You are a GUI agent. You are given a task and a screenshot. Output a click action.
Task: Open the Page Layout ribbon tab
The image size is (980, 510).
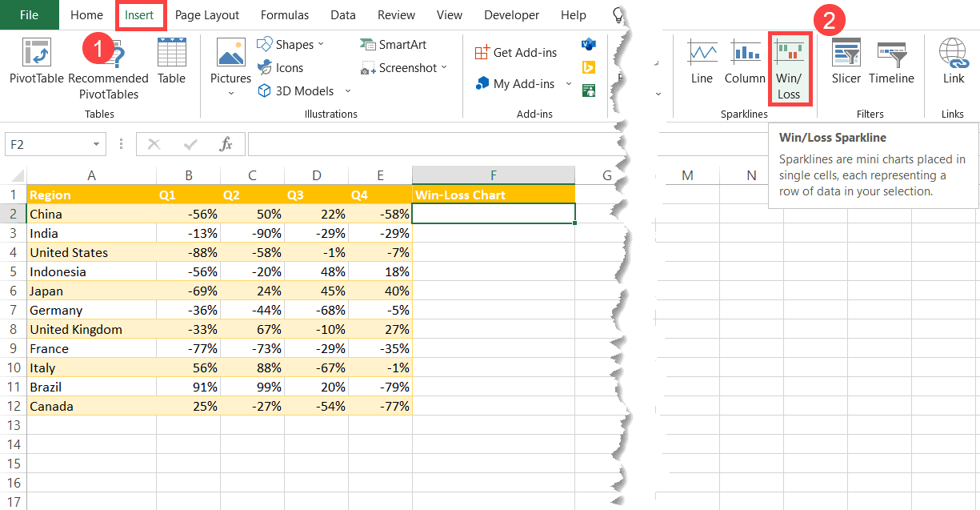pyautogui.click(x=206, y=14)
